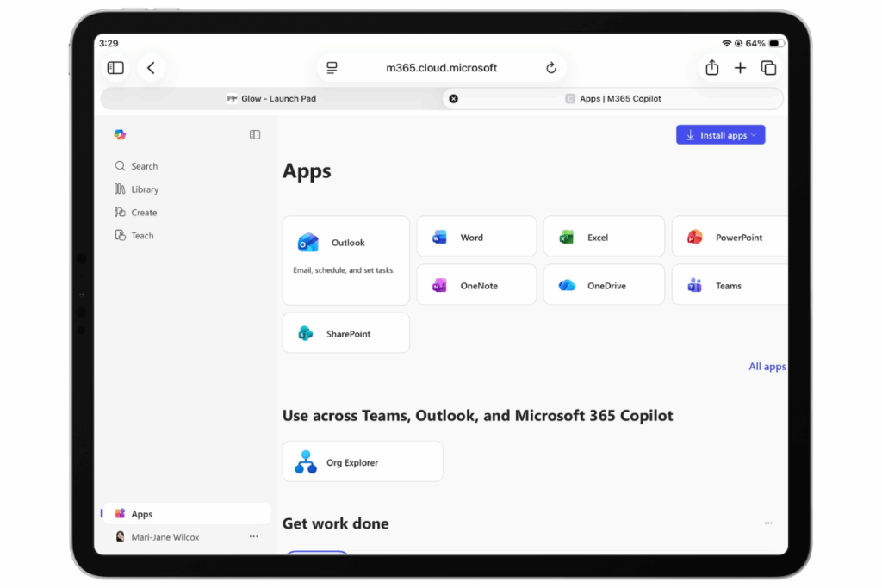Open the Excel app
Viewport: 882px width, 588px height.
[x=603, y=237]
